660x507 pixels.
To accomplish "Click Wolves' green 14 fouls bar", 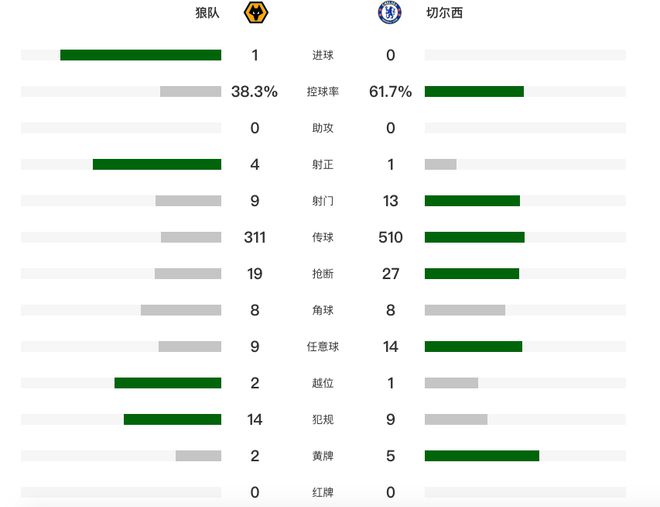I will point(172,419).
